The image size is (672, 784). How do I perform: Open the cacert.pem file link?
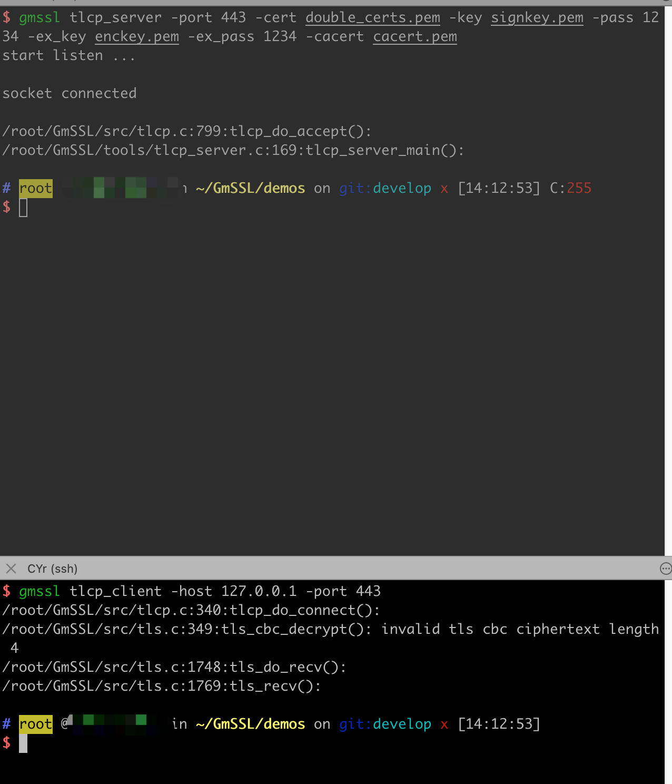[x=414, y=36]
